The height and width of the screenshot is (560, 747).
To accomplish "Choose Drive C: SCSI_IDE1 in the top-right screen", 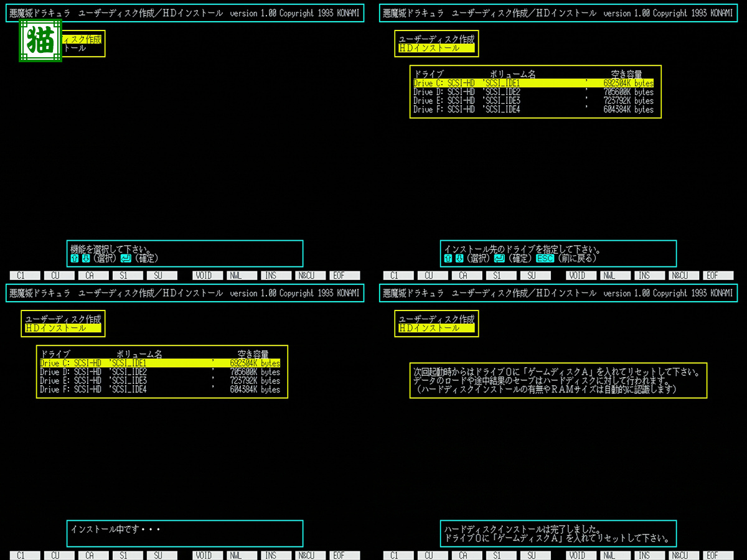I will [533, 83].
